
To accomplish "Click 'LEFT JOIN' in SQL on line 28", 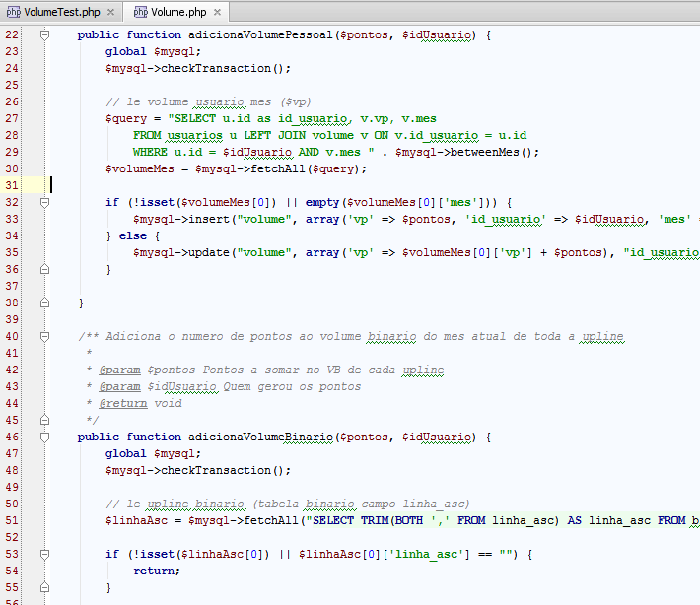I will pos(274,135).
